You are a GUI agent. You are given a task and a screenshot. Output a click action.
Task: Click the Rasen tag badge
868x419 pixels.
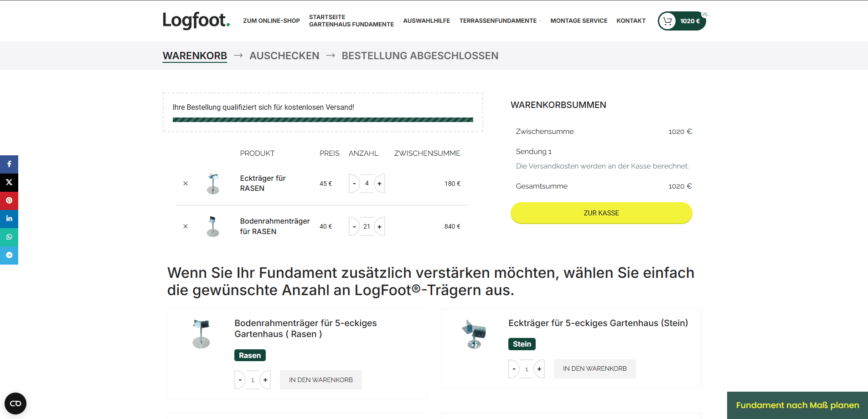tap(250, 355)
